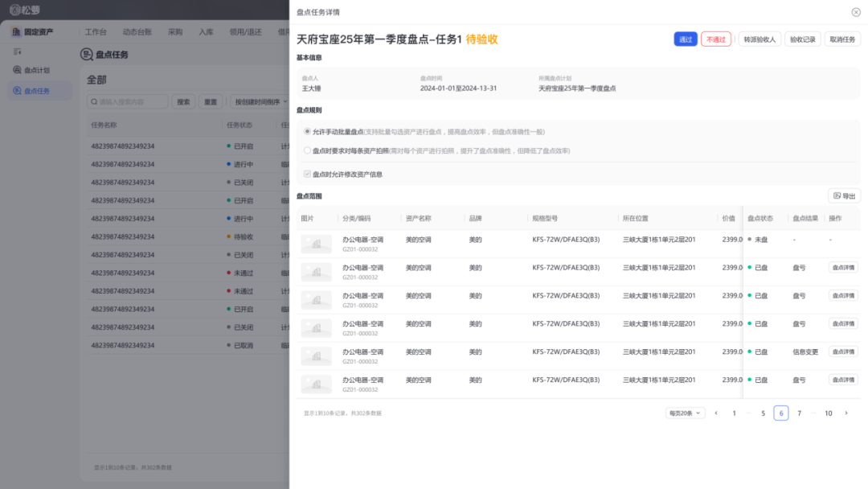Select 允许手动批量盘点 radio option
Image resolution: width=868 pixels, height=489 pixels.
click(x=307, y=131)
